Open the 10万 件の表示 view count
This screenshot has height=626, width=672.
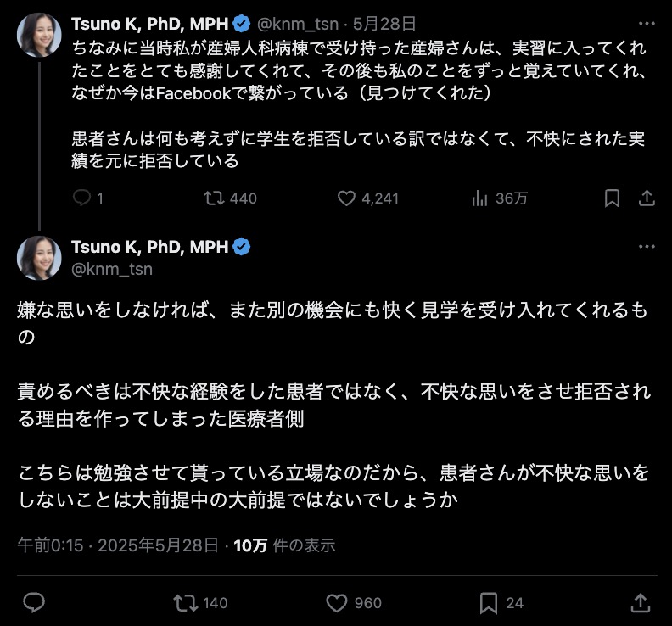tap(284, 545)
